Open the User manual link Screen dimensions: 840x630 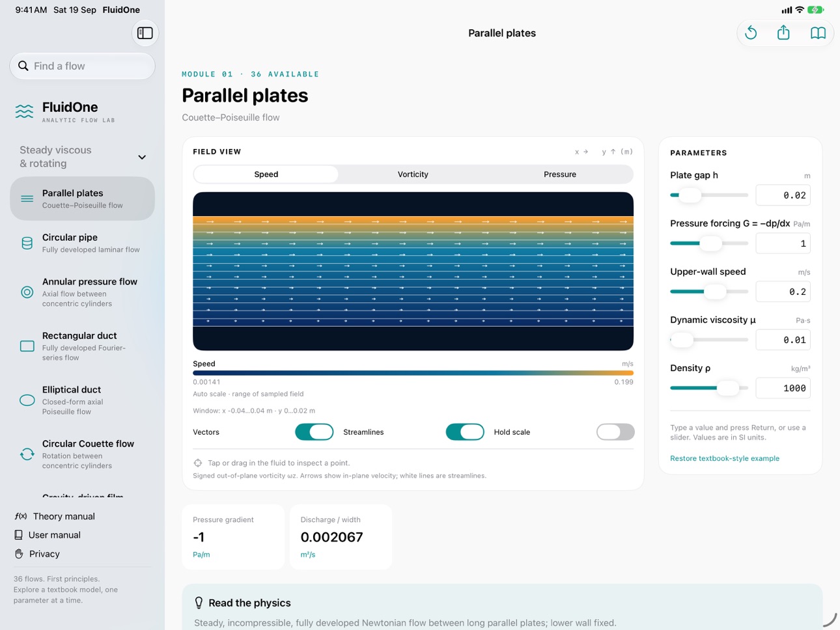coord(48,535)
